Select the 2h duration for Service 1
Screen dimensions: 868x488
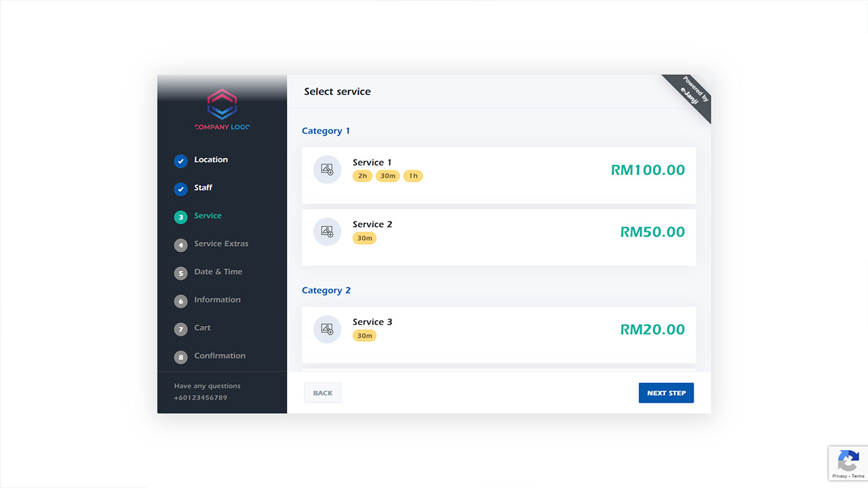tap(362, 176)
